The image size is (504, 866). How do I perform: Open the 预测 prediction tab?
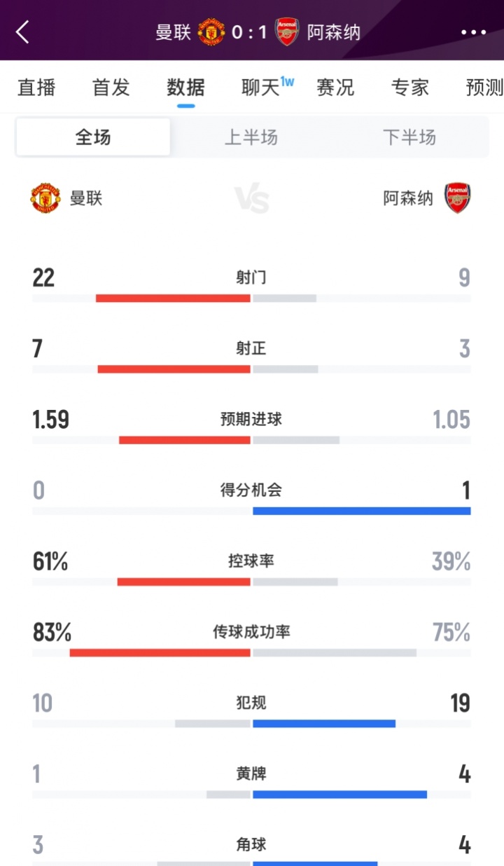[484, 88]
